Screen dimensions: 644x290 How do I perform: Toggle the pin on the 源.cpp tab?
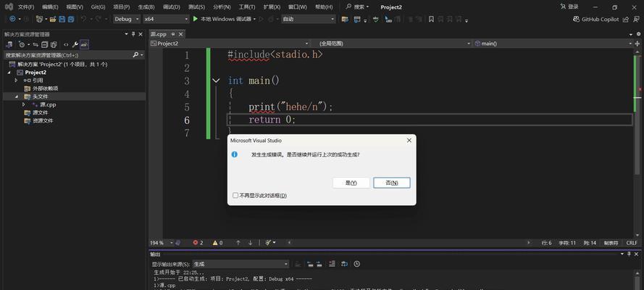(173, 34)
